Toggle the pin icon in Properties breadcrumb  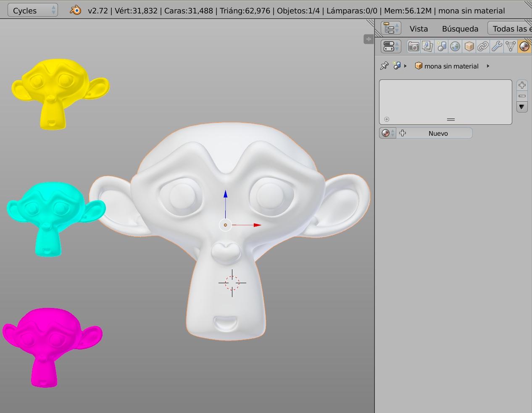coord(384,66)
